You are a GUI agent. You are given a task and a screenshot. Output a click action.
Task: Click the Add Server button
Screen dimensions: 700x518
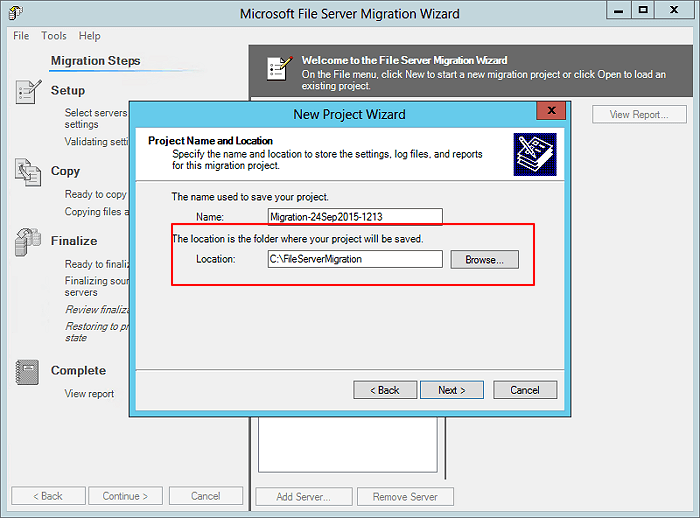[x=305, y=496]
